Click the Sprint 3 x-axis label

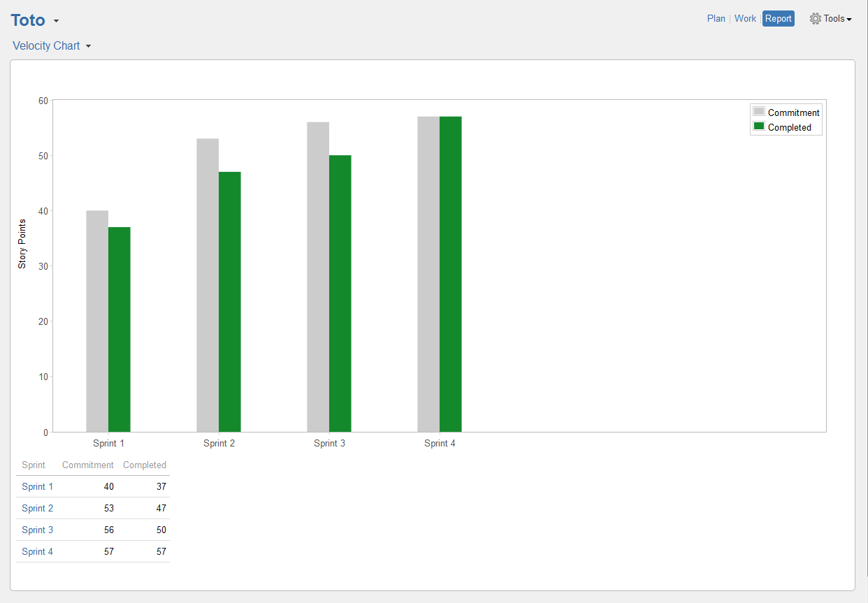pos(329,443)
